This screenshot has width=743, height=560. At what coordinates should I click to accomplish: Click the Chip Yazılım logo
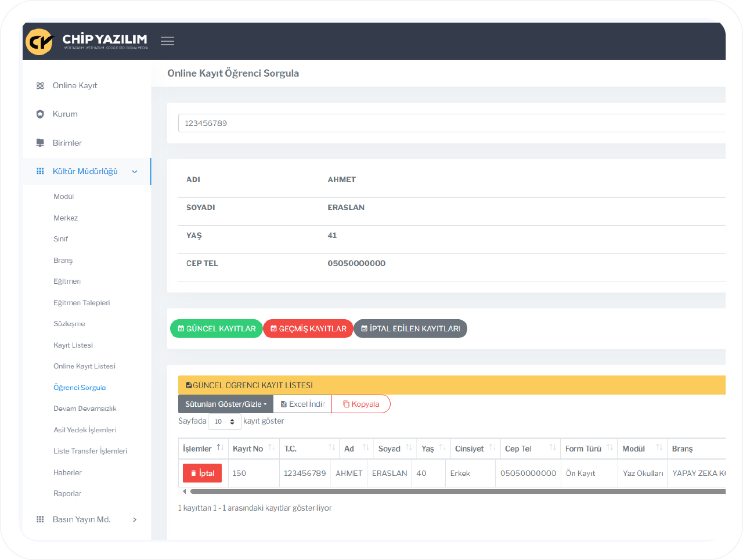87,41
